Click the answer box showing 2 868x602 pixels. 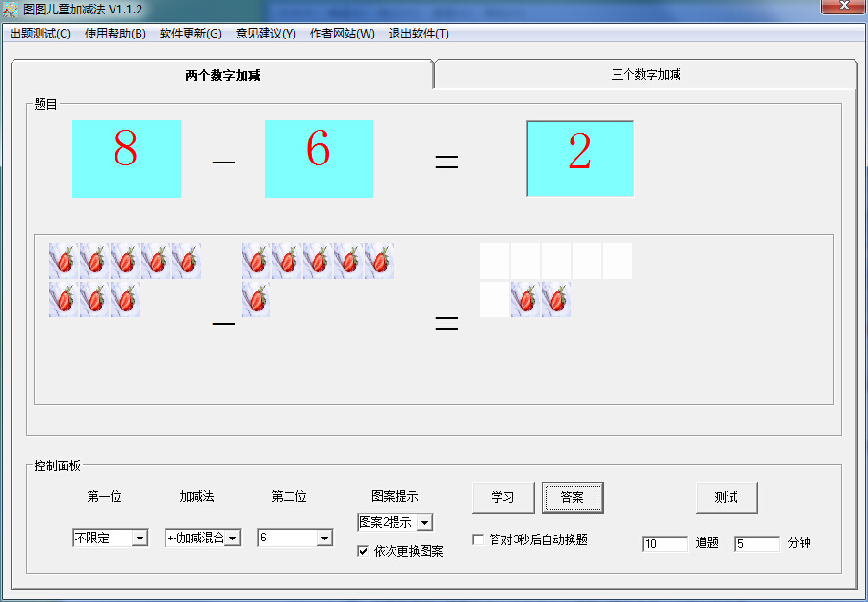tap(579, 160)
